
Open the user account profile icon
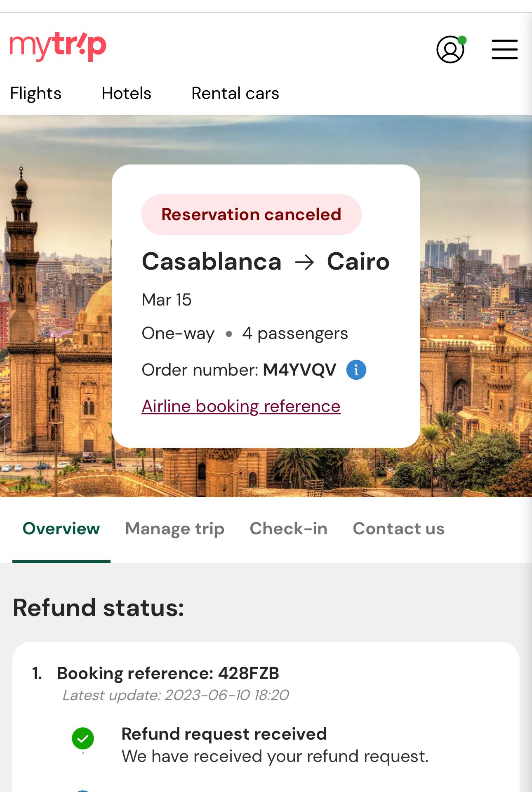[450, 49]
